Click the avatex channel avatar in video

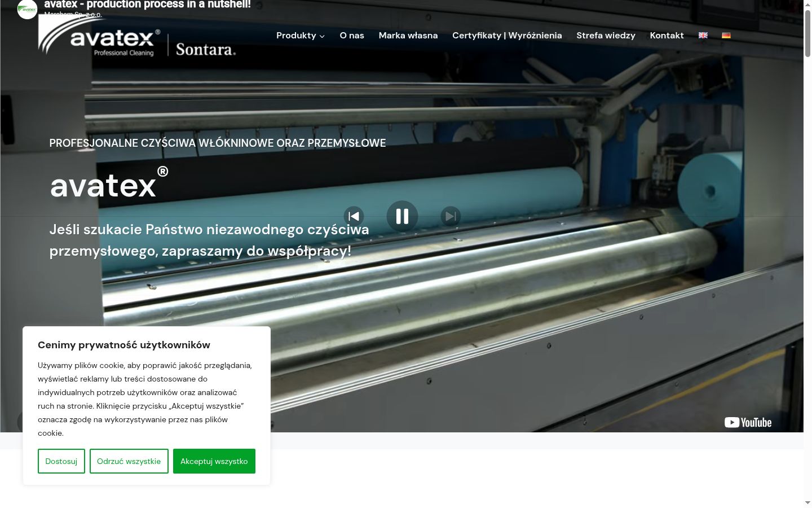tap(27, 9)
